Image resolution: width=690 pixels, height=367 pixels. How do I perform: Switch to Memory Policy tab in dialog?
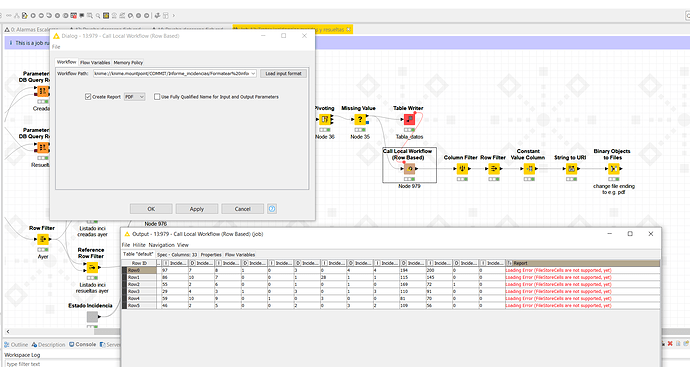tap(128, 62)
